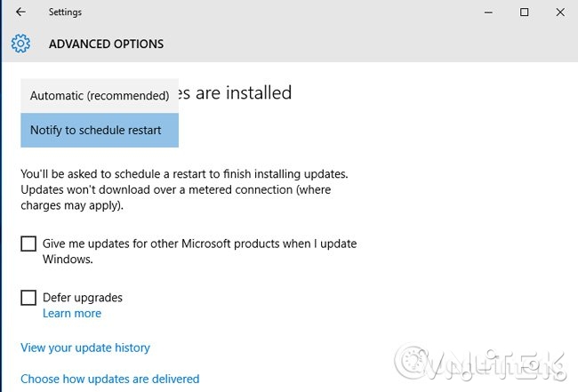The image size is (578, 392).
Task: Select Automatic (recommended) option
Action: pos(100,96)
